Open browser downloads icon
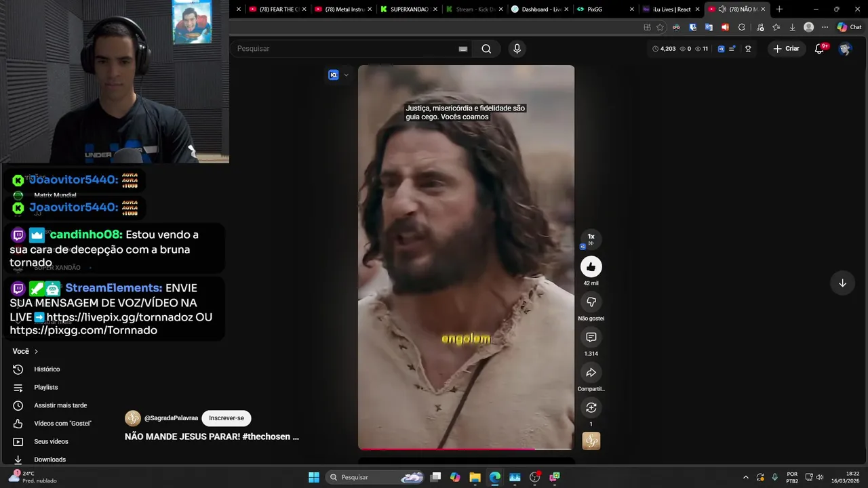868x488 pixels. 792,27
